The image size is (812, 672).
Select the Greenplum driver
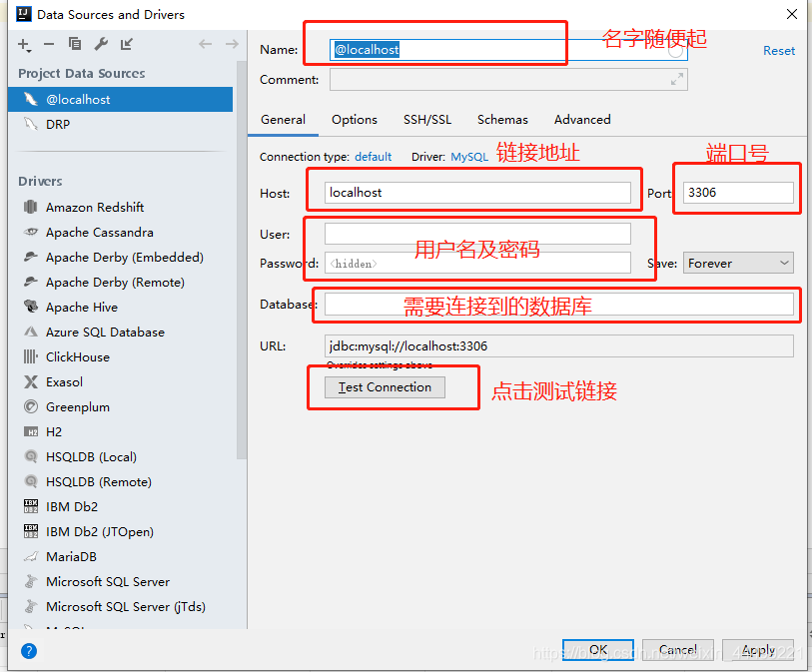click(x=78, y=407)
